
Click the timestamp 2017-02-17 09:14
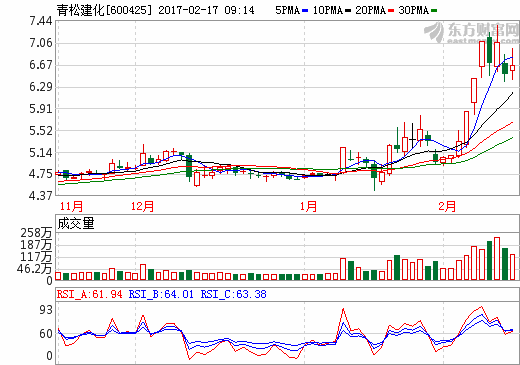tap(206, 10)
